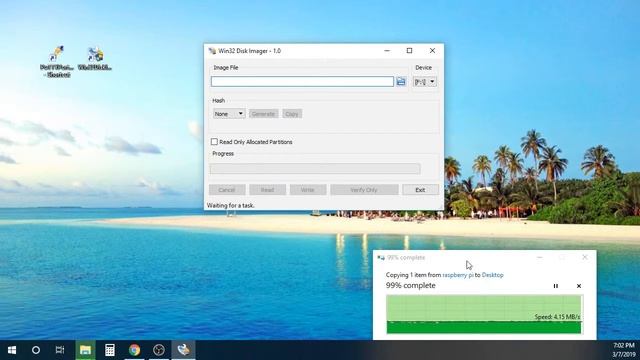Open Google Chrome from taskbar
Viewport: 640px width, 360px height.
tap(134, 350)
